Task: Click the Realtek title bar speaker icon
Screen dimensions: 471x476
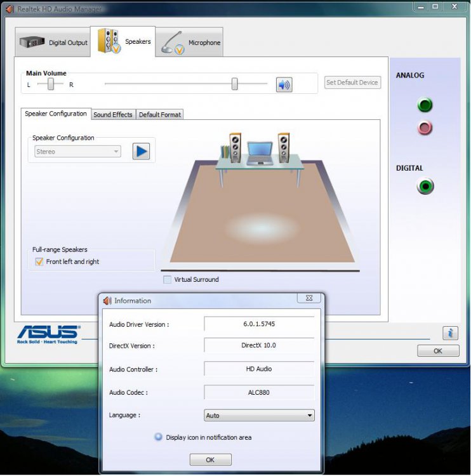Action: click(x=10, y=9)
